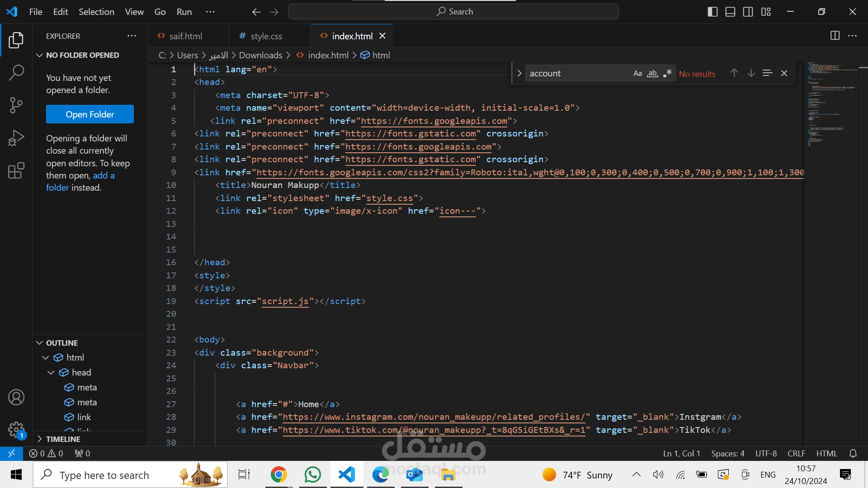Open the Go menu
The height and width of the screenshot is (488, 868).
pyautogui.click(x=160, y=12)
